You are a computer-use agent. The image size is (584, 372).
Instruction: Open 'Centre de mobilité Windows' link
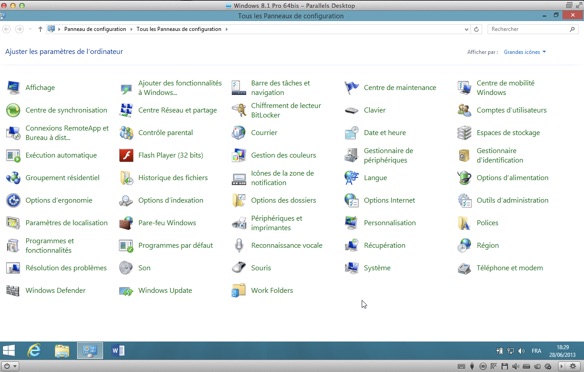click(x=505, y=88)
